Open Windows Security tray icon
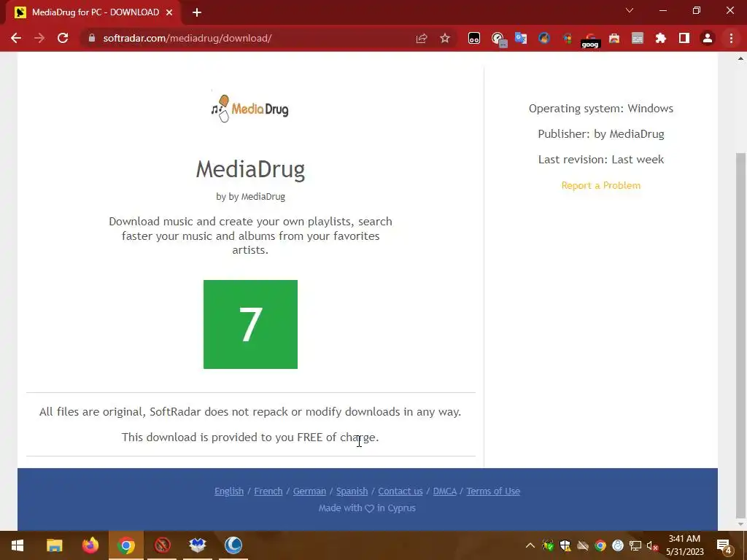This screenshot has height=560, width=747. [565, 545]
